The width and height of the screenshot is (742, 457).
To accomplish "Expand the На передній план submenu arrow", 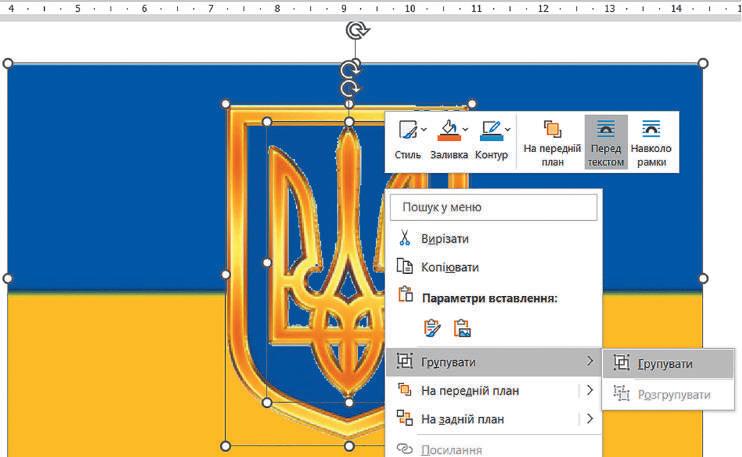I will 590,390.
